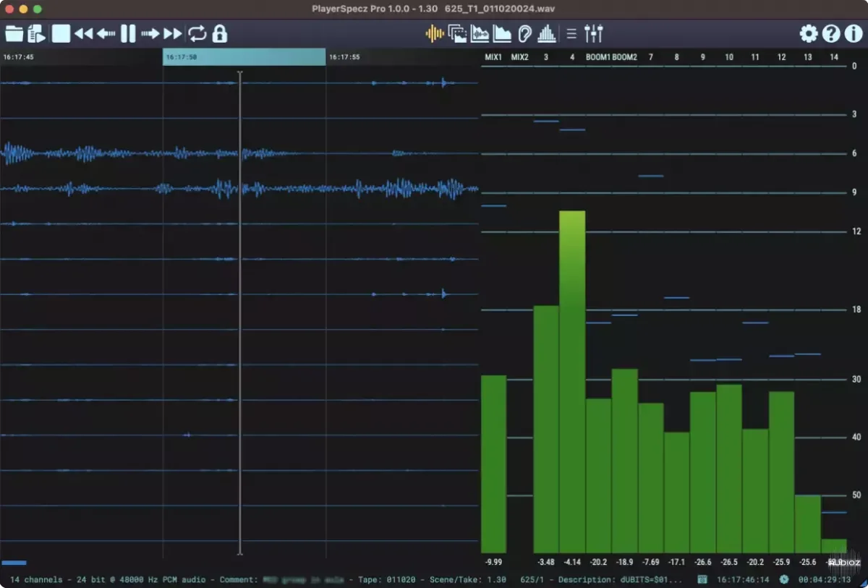
Task: Click the 16:17:46:14 timecode in status bar
Action: pos(743,579)
